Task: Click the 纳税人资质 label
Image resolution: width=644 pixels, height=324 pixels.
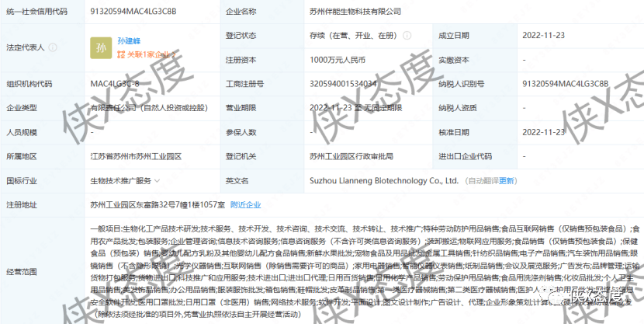Action: (x=458, y=108)
